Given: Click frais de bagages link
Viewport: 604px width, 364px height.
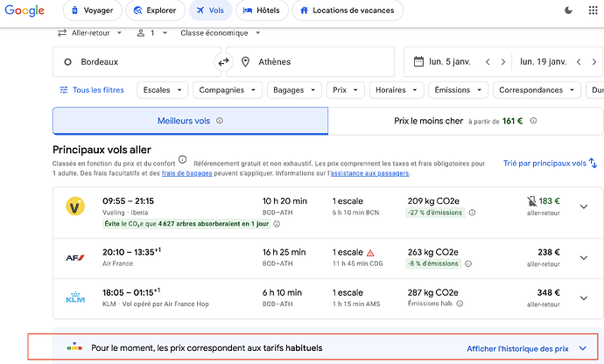Looking at the screenshot, I should [x=186, y=173].
